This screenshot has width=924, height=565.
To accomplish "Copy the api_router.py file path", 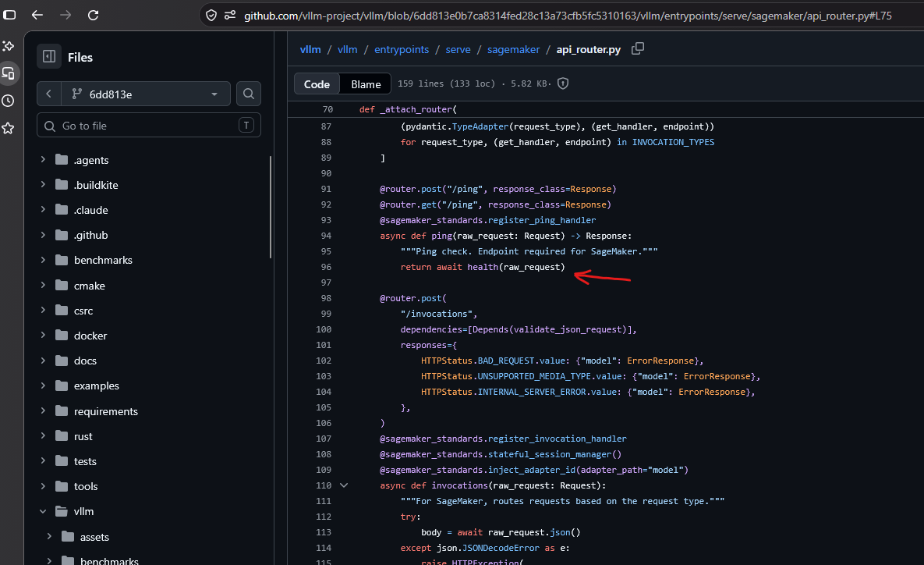I will point(638,49).
